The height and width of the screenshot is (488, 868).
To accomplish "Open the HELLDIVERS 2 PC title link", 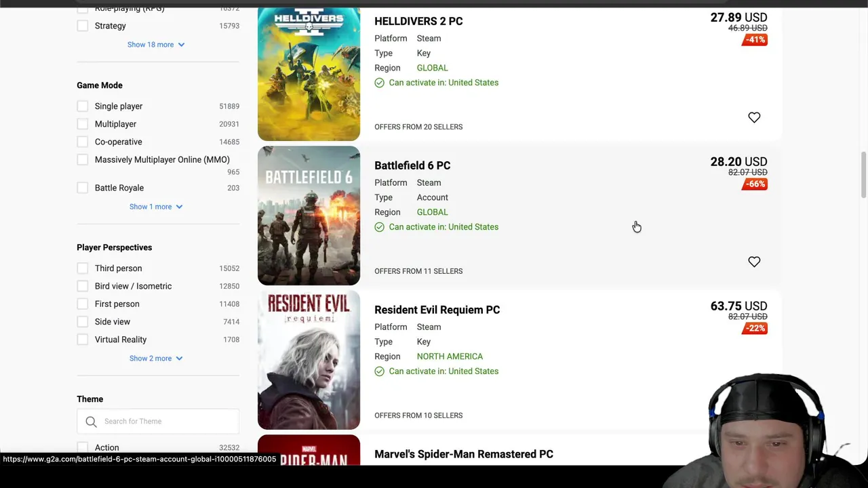I will pyautogui.click(x=418, y=21).
